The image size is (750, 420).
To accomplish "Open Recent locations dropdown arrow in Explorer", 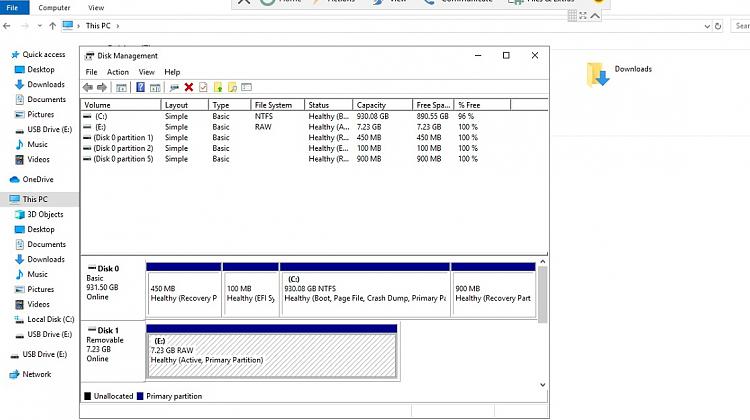I will [x=39, y=26].
